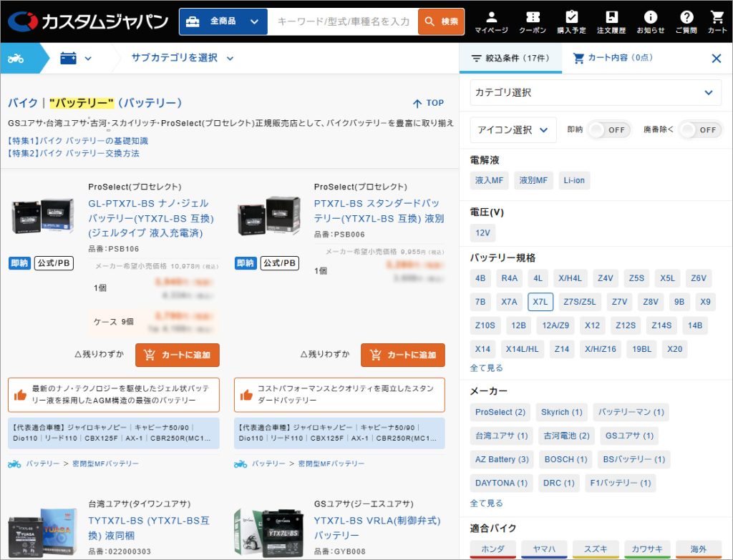This screenshot has height=560, width=733.
Task: Open My Page (マイページ) account icon
Action: point(491,22)
